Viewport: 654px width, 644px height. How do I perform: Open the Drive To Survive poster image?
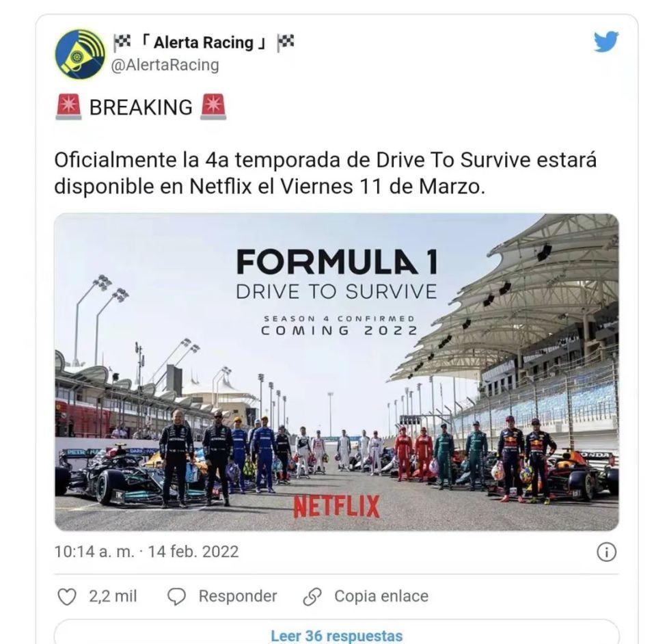click(337, 372)
